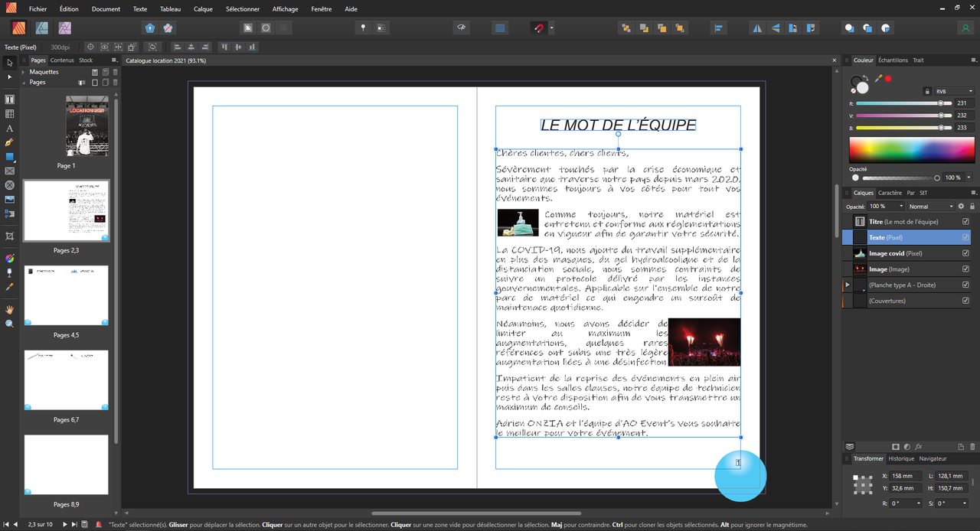Image resolution: width=980 pixels, height=531 pixels.
Task: Select the Move tool
Action: click(9, 63)
